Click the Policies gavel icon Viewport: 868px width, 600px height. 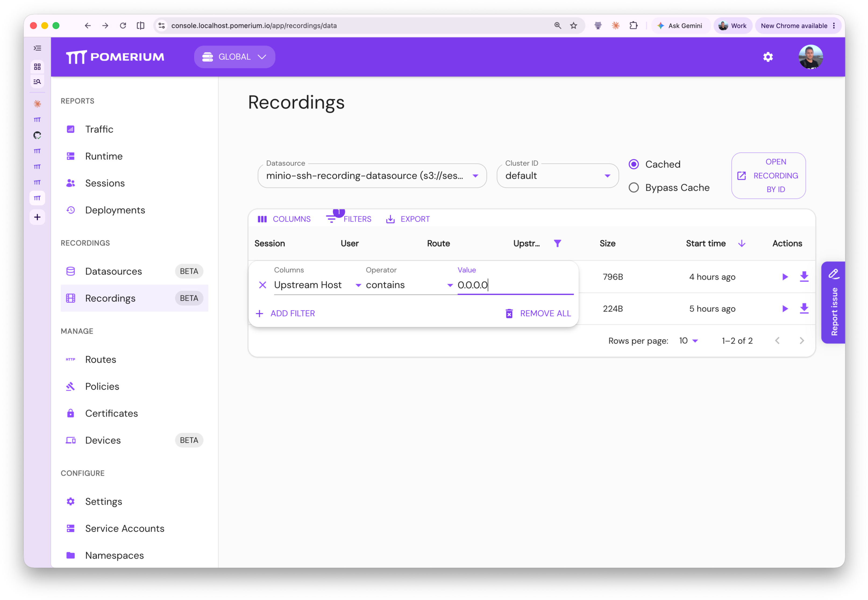(x=71, y=386)
